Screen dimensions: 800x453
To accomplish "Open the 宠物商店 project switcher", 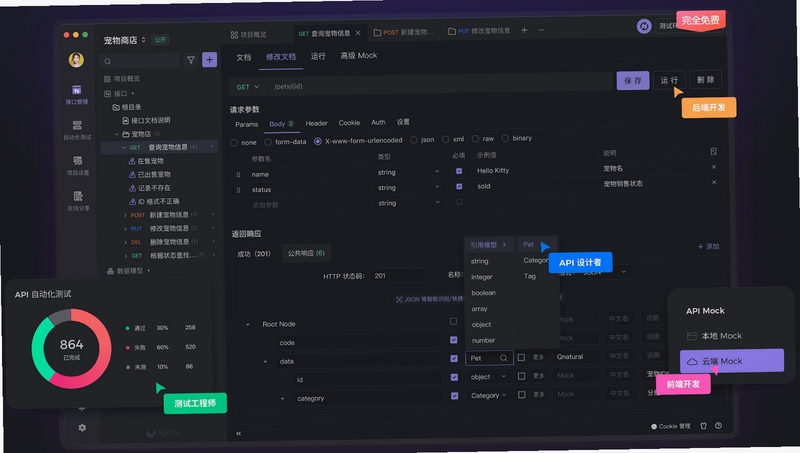I will 125,40.
